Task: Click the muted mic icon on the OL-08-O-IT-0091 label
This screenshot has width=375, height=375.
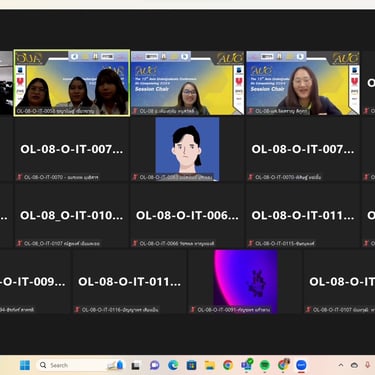Action: coord(193,310)
